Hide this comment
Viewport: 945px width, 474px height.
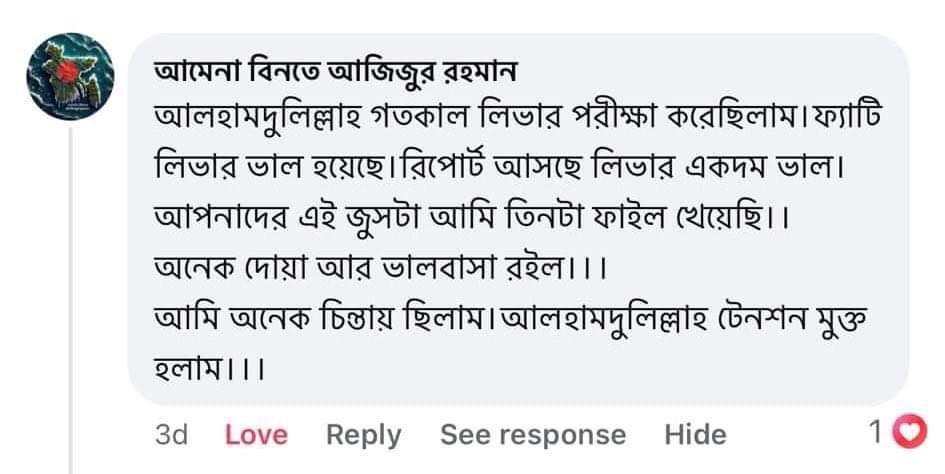coord(695,435)
